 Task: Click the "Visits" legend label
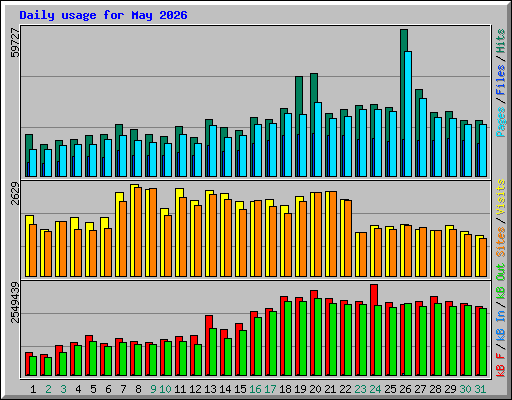(x=501, y=197)
